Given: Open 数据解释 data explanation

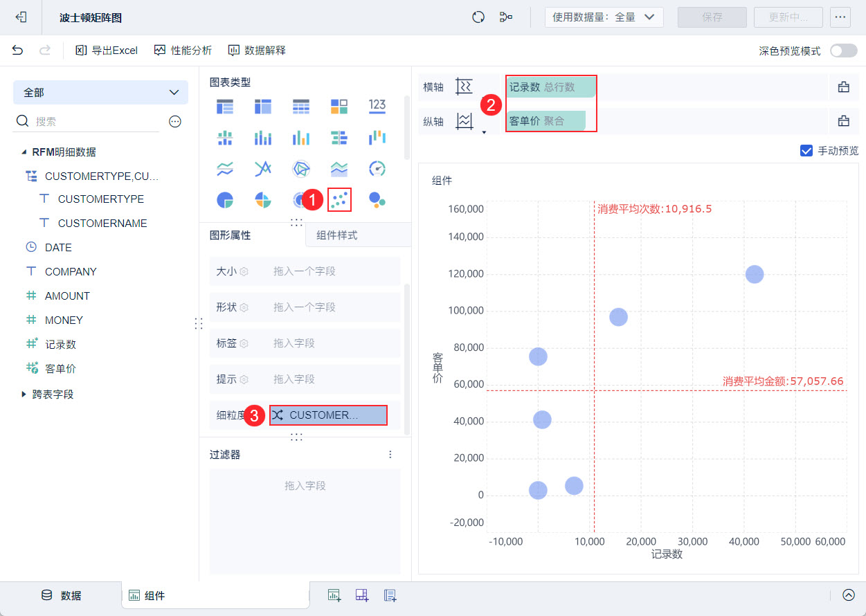Looking at the screenshot, I should pyautogui.click(x=257, y=51).
